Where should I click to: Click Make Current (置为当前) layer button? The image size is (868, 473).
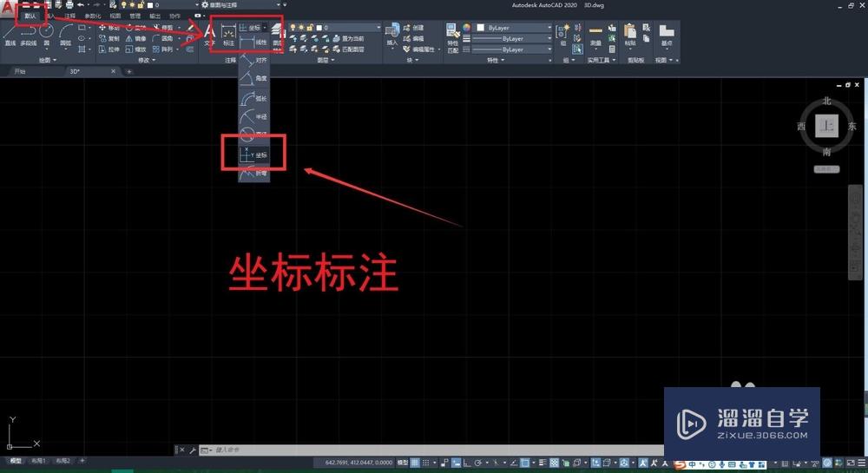[x=348, y=38]
